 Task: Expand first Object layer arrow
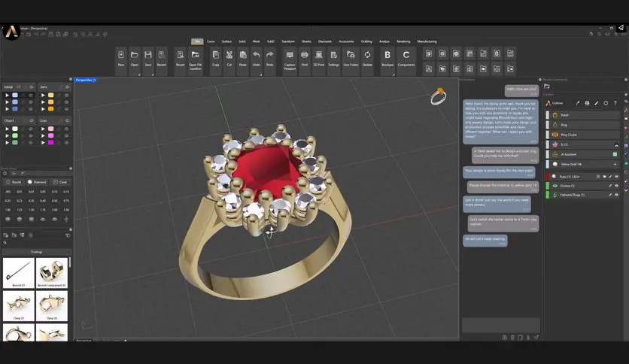point(7,129)
